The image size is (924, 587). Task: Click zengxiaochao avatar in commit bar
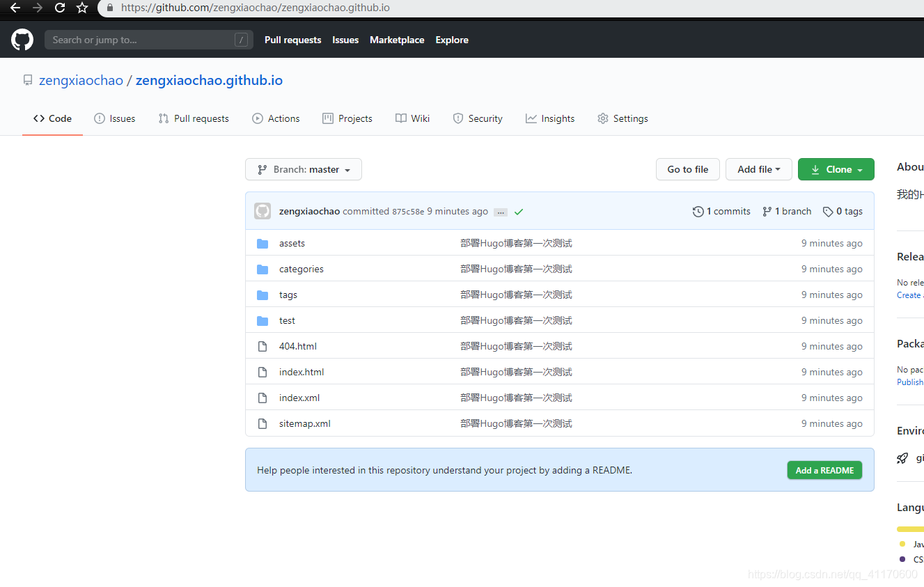coord(263,211)
